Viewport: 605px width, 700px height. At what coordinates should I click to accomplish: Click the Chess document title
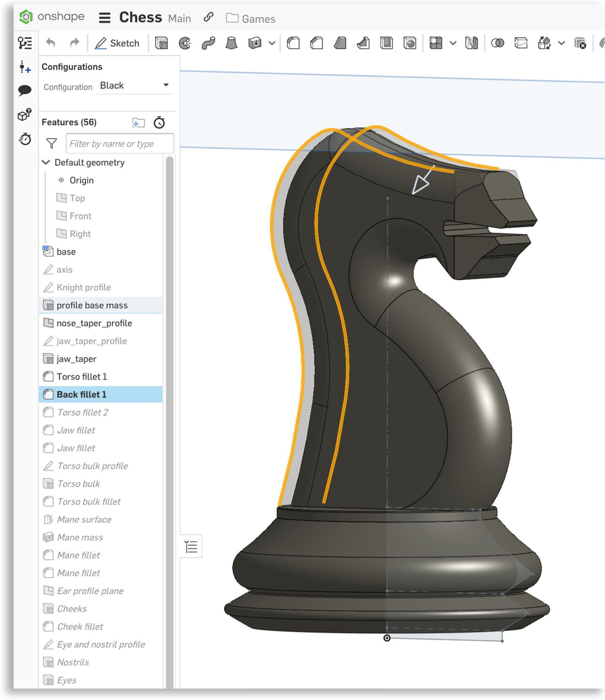coord(140,17)
